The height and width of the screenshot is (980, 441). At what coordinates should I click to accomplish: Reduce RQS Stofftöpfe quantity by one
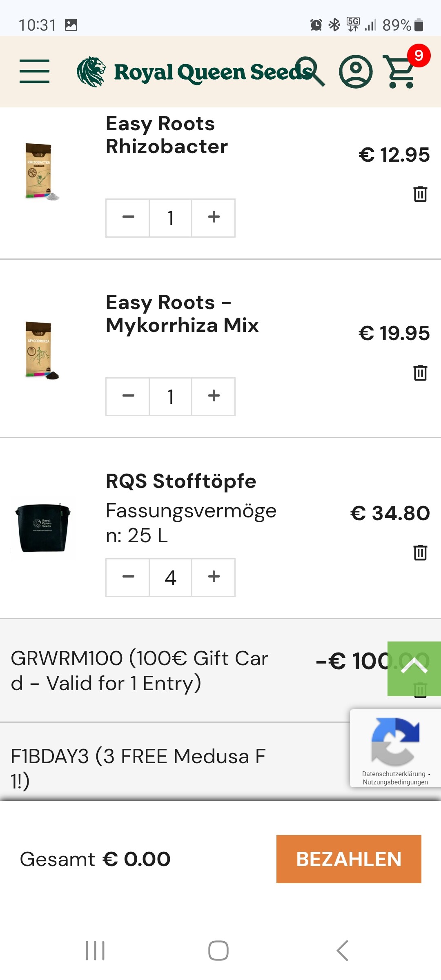[128, 577]
